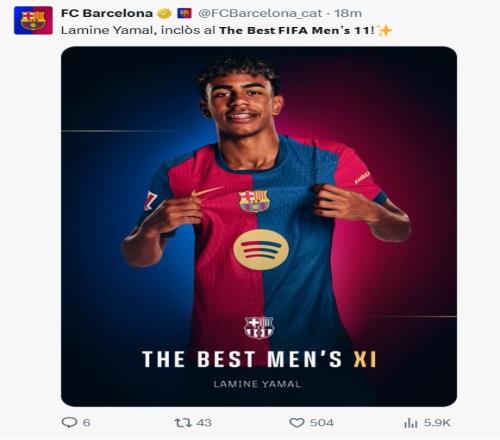The image size is (500, 440).
Task: Open the FC Barcelona display name link
Action: point(107,13)
